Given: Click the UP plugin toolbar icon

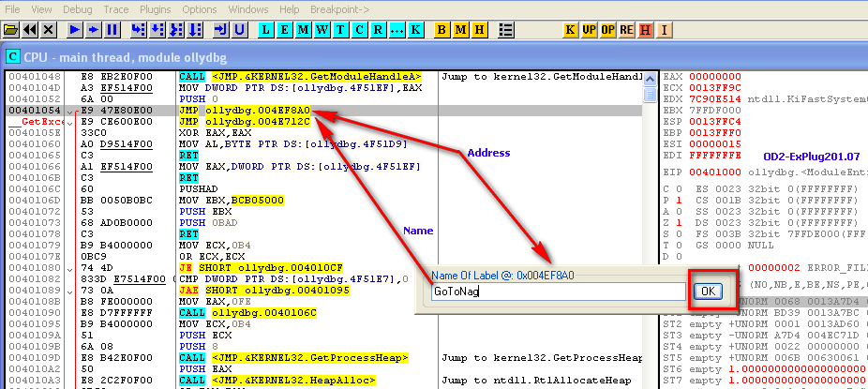Looking at the screenshot, I should click(589, 30).
